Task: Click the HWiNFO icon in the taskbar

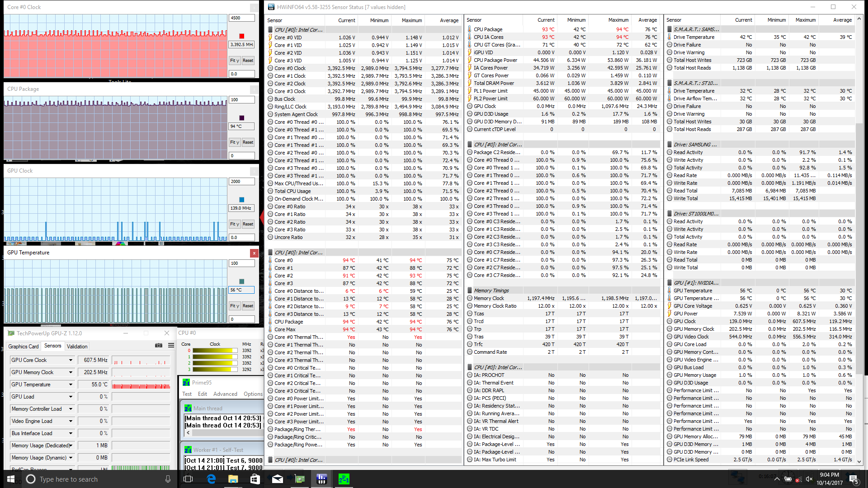Action: click(321, 479)
